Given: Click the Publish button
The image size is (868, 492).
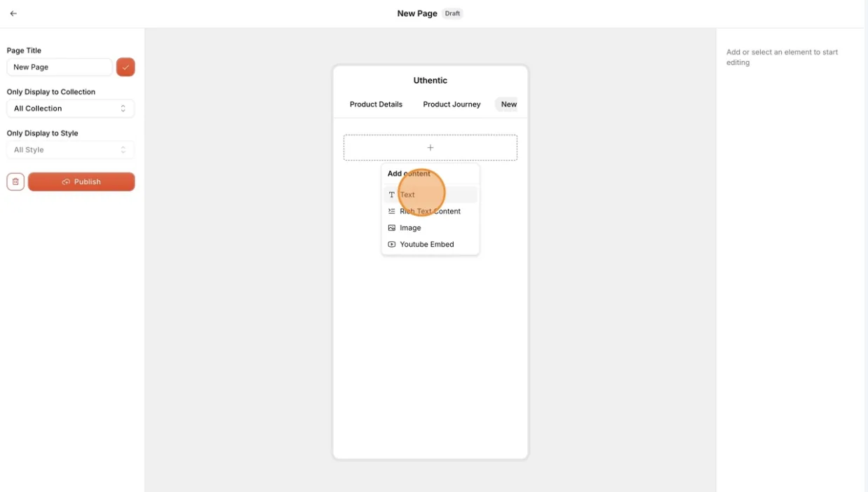Looking at the screenshot, I should 81,182.
